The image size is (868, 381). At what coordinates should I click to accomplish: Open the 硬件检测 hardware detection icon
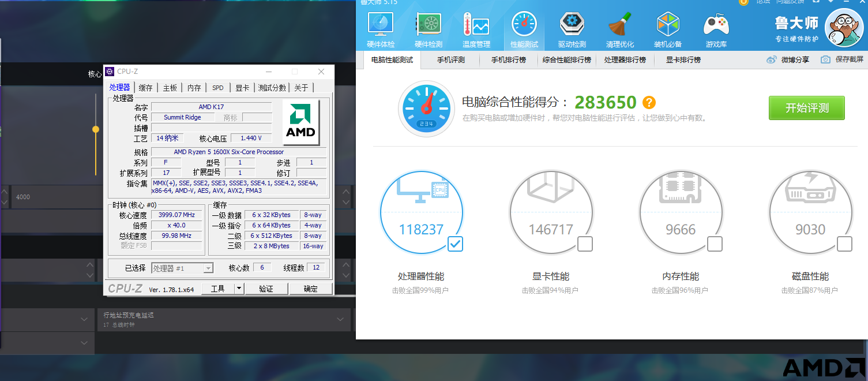(429, 25)
